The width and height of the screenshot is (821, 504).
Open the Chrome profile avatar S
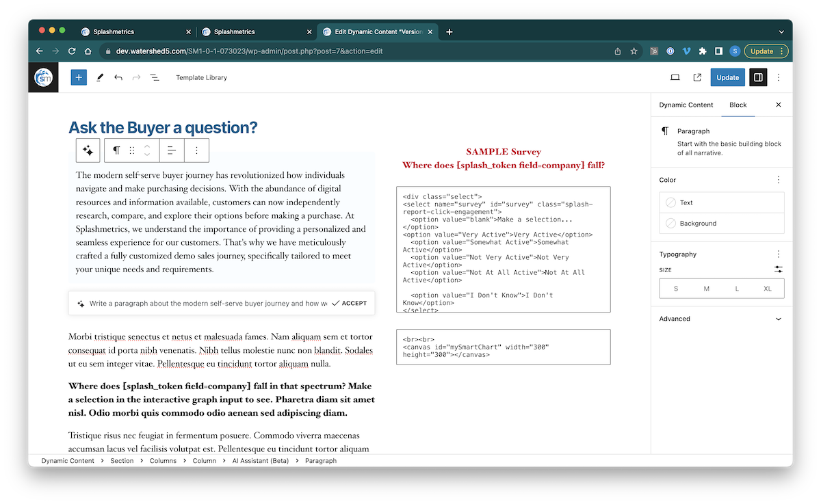coord(735,51)
